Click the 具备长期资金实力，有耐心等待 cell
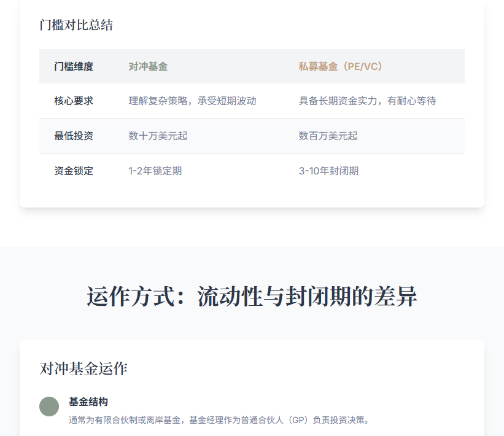 [367, 101]
